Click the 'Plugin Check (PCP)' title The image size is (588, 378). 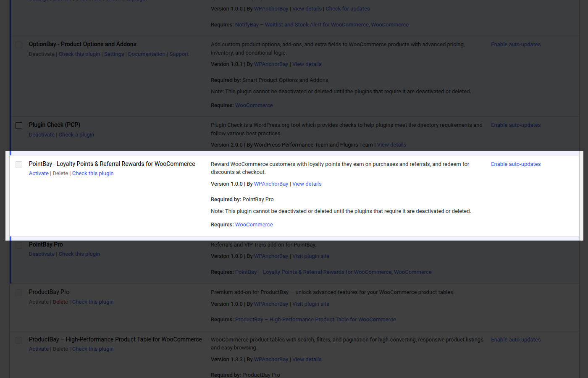(55, 125)
